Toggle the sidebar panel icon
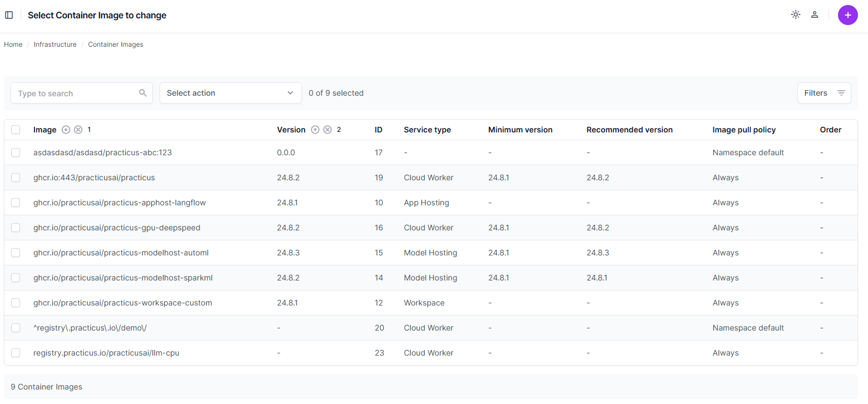 coord(9,15)
